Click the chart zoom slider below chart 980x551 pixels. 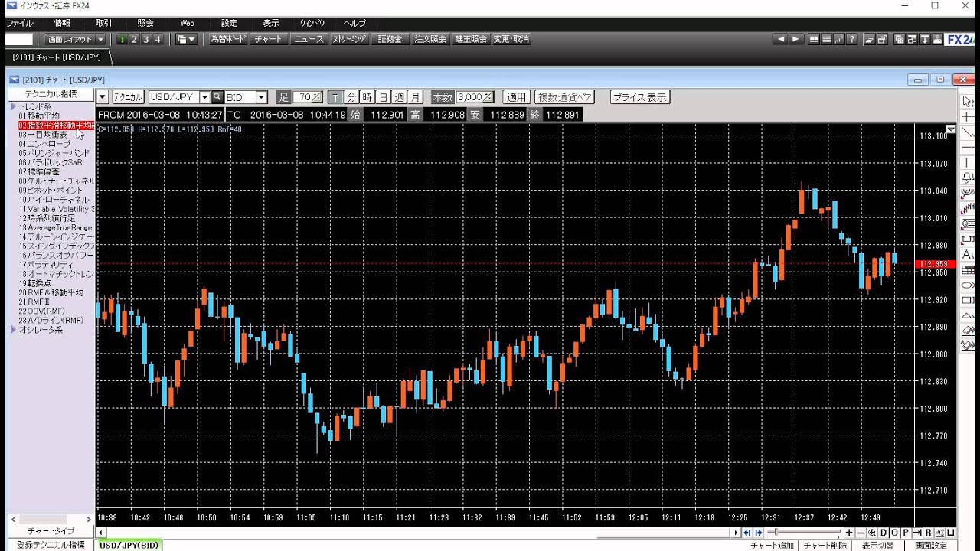tap(804, 533)
